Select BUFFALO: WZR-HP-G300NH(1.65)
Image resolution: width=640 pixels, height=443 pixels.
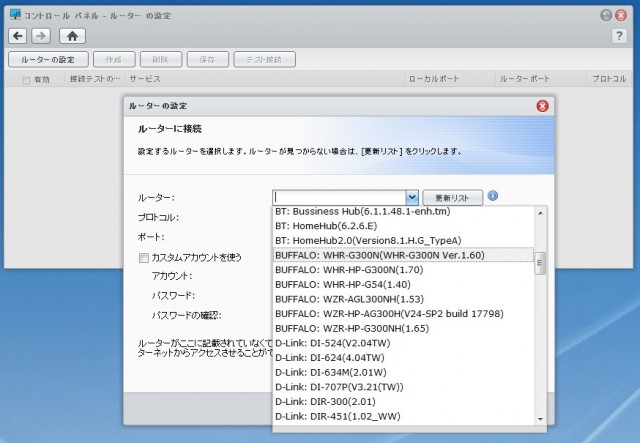point(403,329)
